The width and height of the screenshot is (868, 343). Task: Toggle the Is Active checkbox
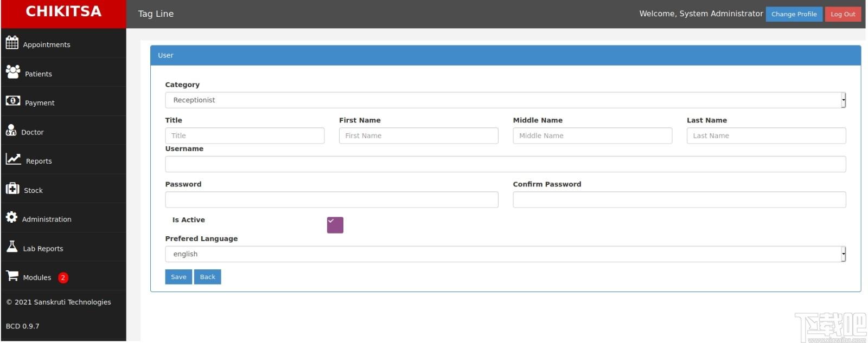(335, 225)
